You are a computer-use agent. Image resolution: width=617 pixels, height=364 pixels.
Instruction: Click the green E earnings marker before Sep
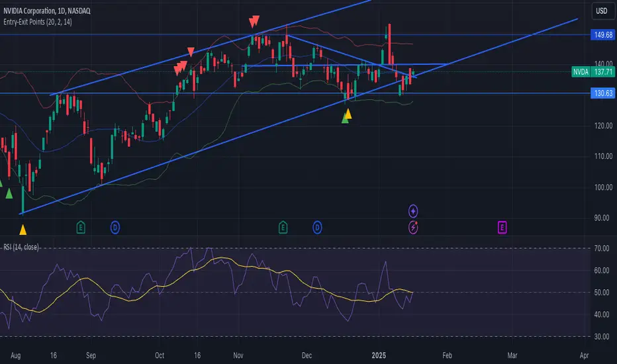[x=81, y=228]
